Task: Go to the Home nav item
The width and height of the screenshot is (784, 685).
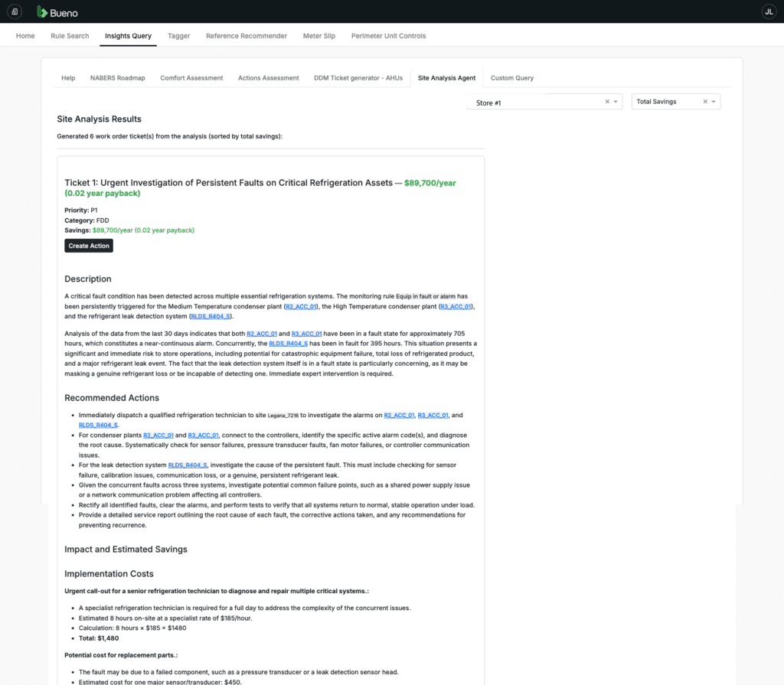Action: (x=25, y=36)
